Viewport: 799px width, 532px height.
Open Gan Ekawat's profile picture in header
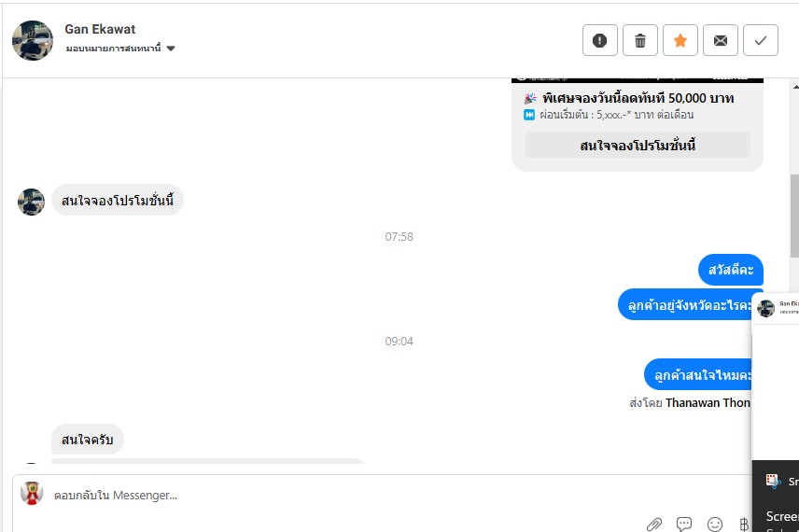coord(32,40)
